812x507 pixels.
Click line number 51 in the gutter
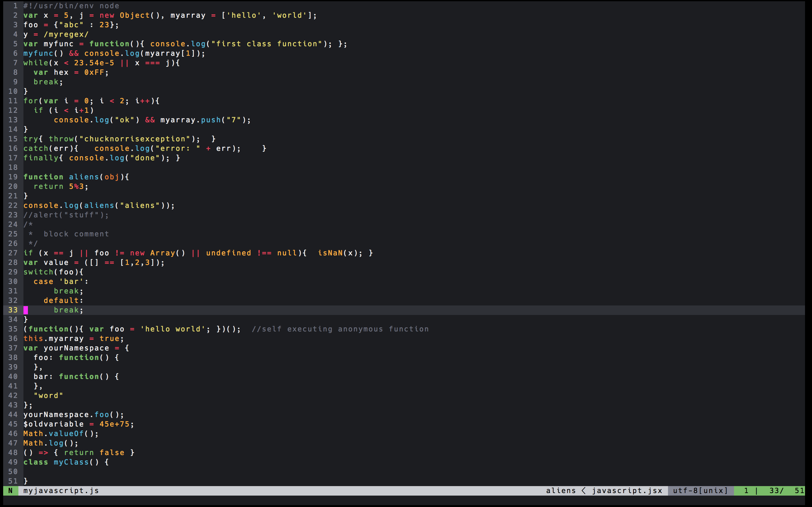click(x=13, y=481)
